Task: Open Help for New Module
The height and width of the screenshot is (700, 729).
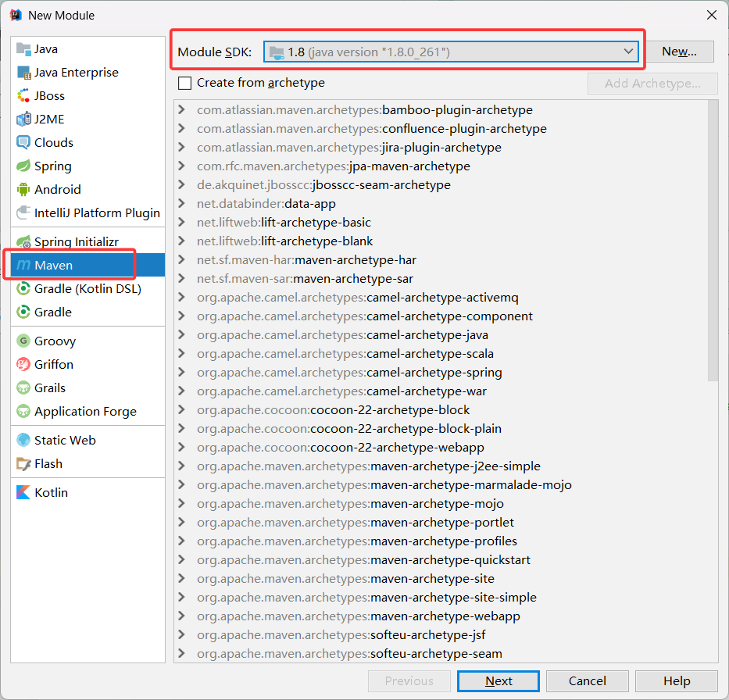Action: (677, 681)
